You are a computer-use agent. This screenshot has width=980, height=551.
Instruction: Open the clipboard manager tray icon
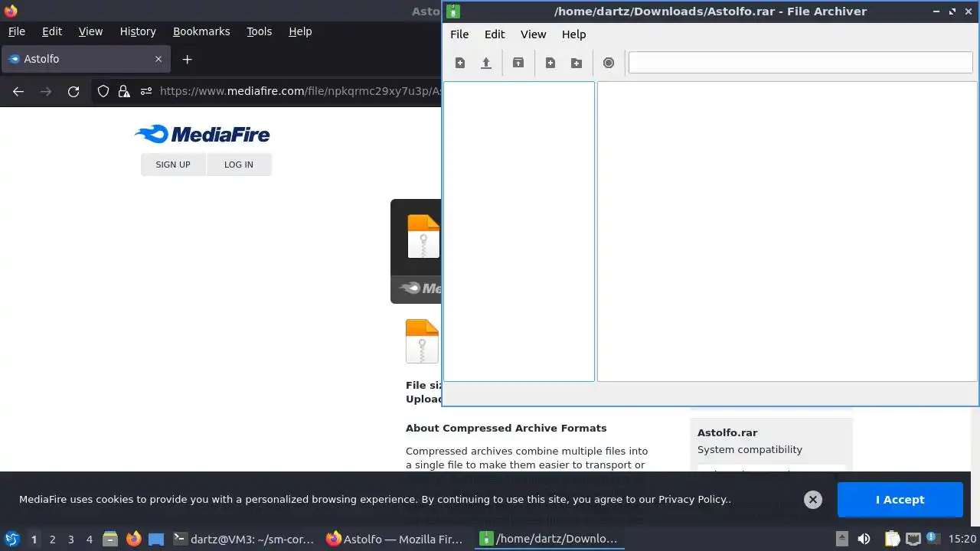click(892, 539)
